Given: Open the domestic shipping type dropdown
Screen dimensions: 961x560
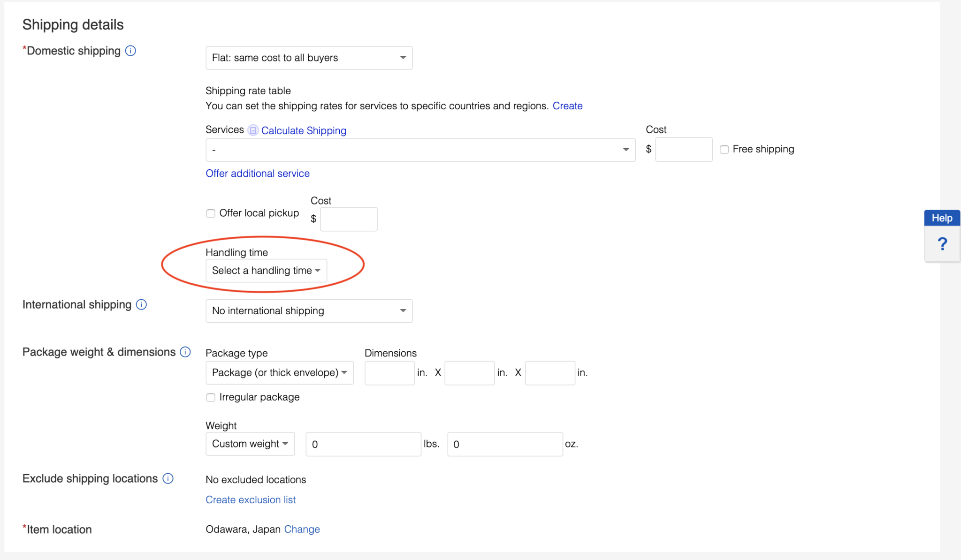Looking at the screenshot, I should coord(309,58).
